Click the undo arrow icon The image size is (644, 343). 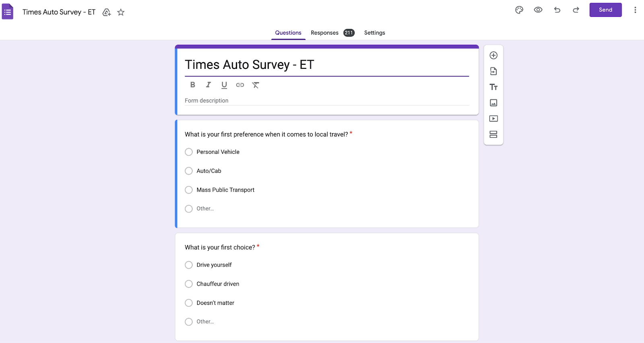tap(557, 10)
